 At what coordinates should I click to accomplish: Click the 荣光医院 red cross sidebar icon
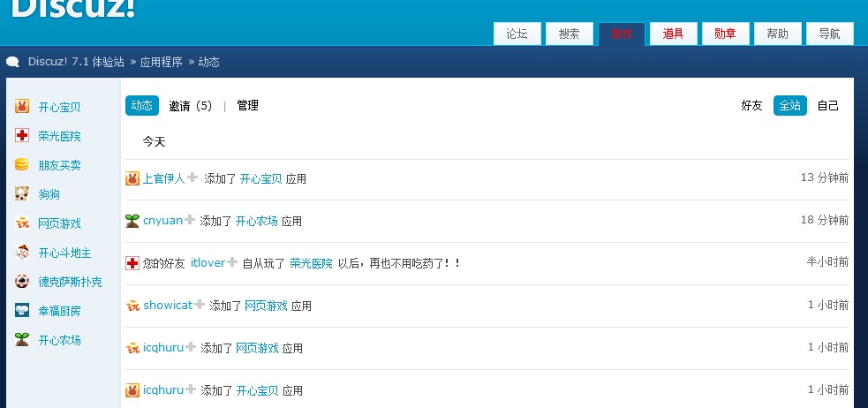(x=21, y=136)
